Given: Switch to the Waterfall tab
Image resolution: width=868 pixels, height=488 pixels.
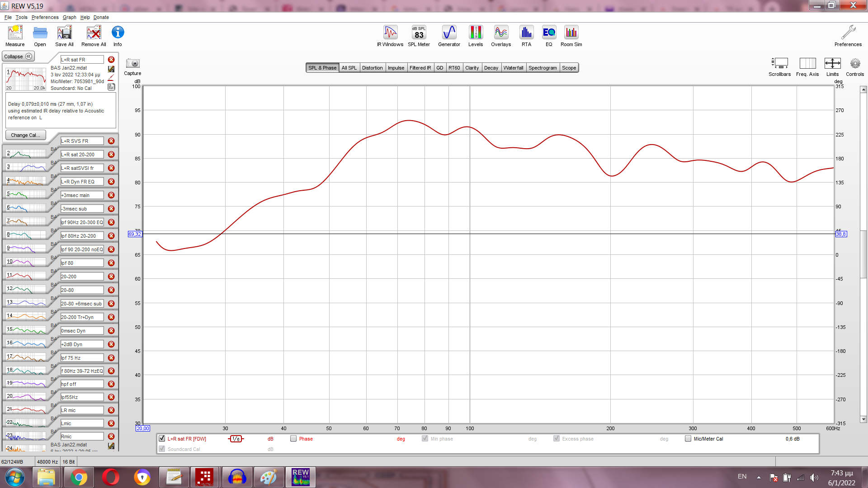Looking at the screenshot, I should [513, 68].
